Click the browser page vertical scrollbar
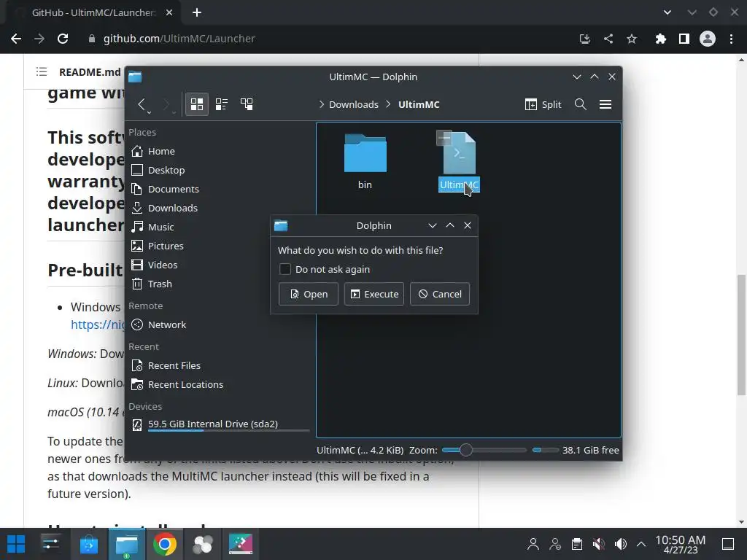This screenshot has width=747, height=560. pos(741,335)
